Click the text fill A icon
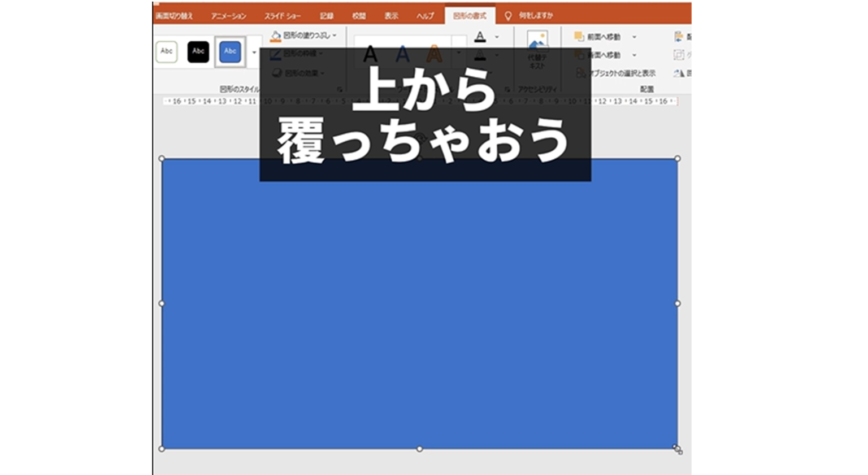 (480, 37)
